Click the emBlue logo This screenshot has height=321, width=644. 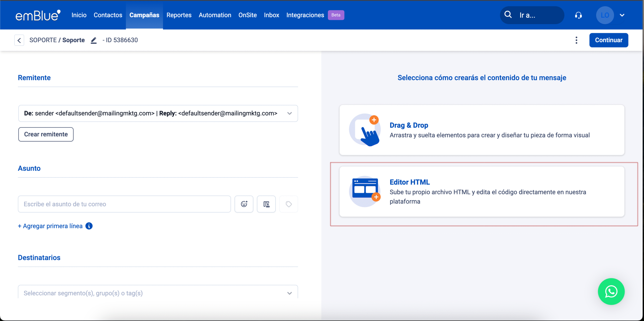[x=38, y=15]
